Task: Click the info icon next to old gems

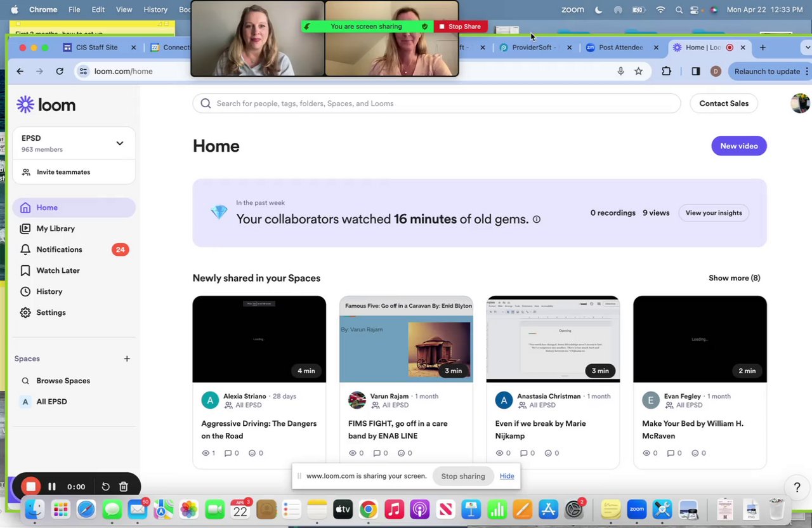Action: 537,220
